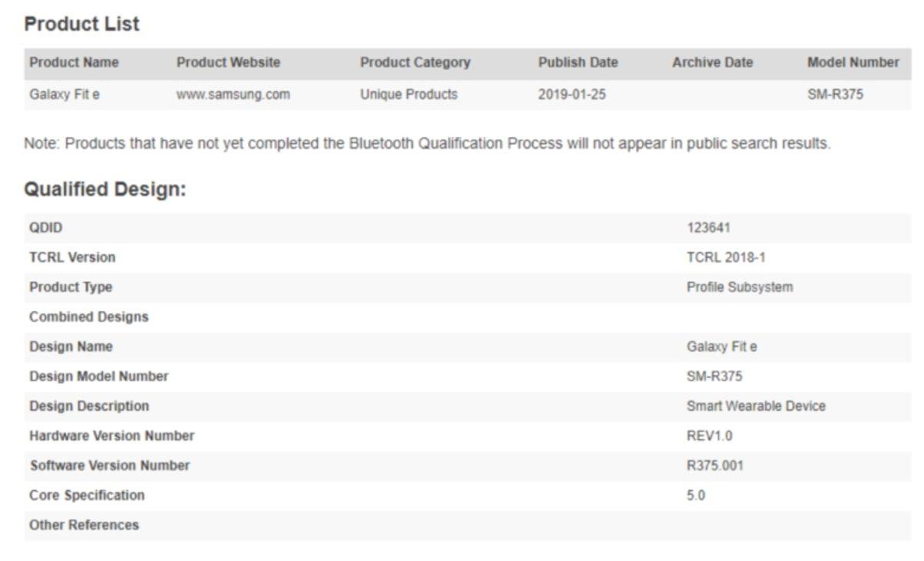Select the Smart Wearable Device description value
Screen dimensions: 924x561
pos(755,406)
